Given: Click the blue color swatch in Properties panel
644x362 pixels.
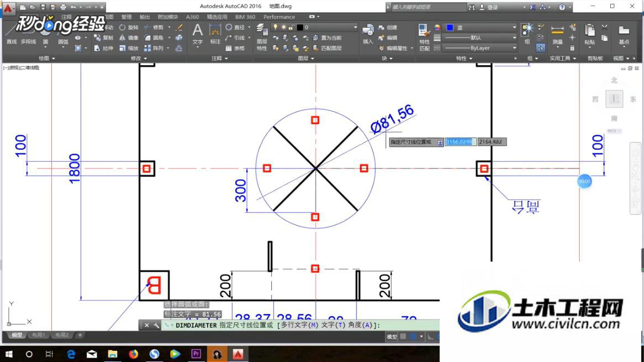Looking at the screenshot, I should click(x=450, y=28).
